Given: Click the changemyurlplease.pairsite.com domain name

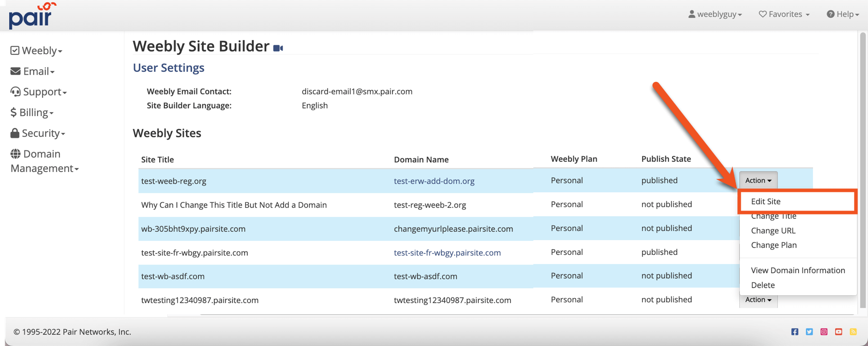Looking at the screenshot, I should point(453,229).
